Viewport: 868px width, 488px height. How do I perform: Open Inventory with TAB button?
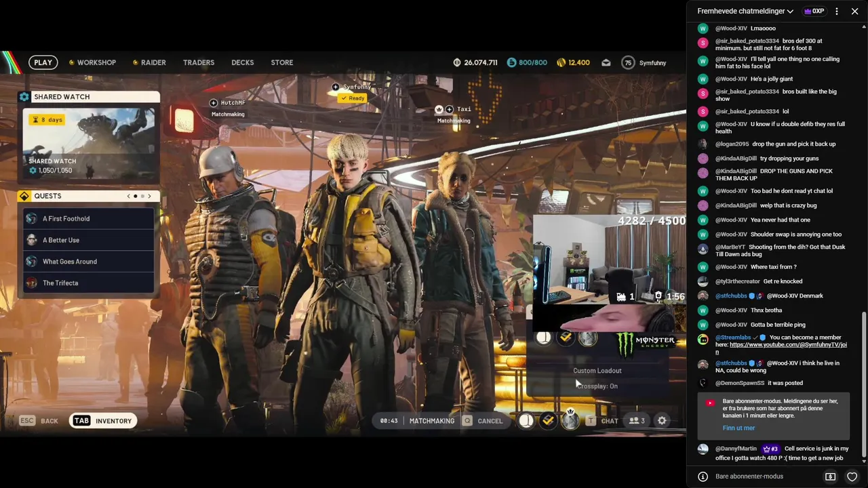point(103,421)
